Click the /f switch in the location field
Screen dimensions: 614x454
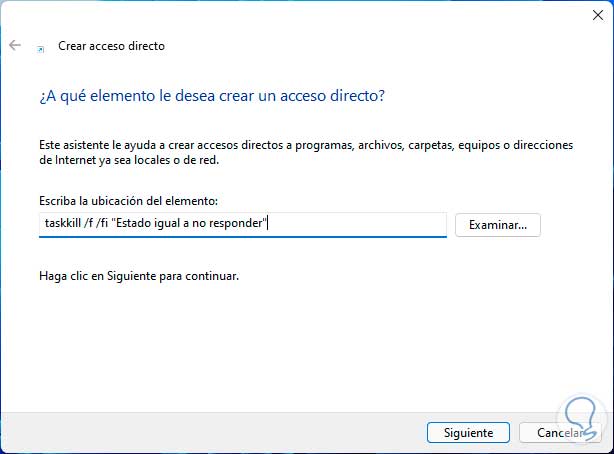[95, 225]
